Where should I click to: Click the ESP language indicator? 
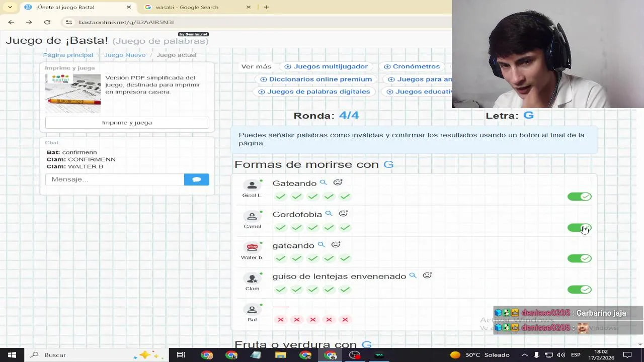click(x=576, y=355)
